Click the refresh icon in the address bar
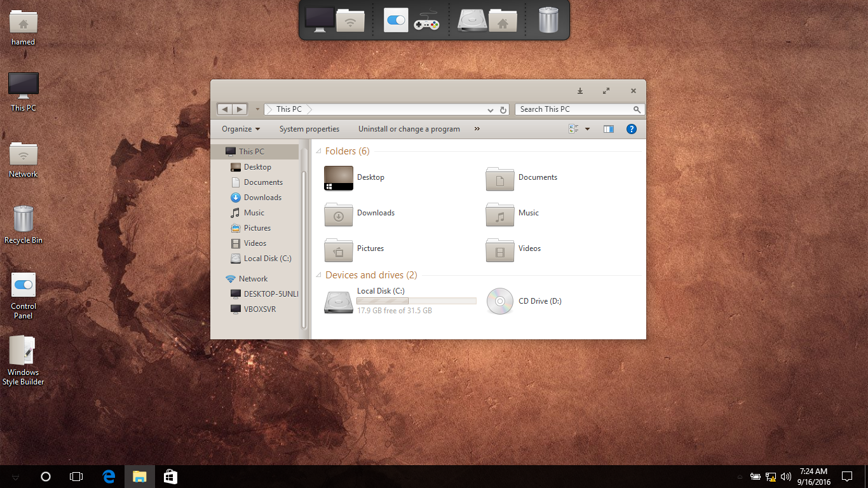This screenshot has height=488, width=868. coord(503,110)
